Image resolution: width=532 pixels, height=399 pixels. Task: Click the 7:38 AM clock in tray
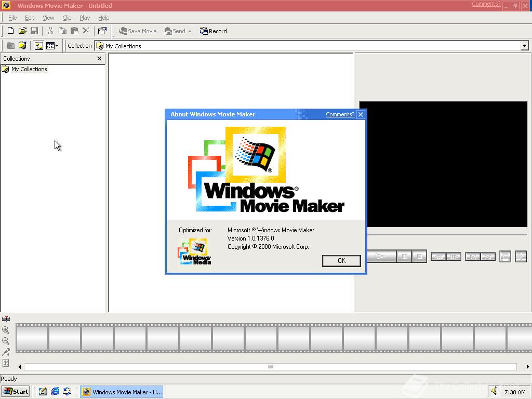click(515, 392)
